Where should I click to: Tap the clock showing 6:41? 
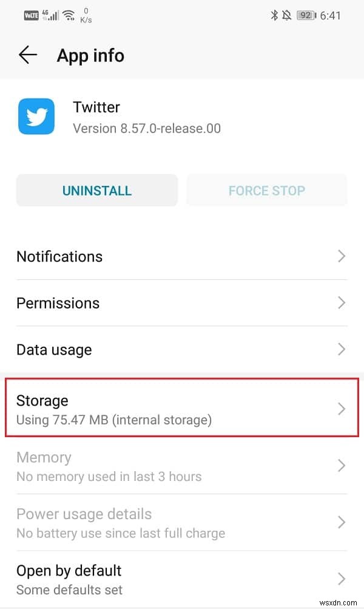click(331, 16)
